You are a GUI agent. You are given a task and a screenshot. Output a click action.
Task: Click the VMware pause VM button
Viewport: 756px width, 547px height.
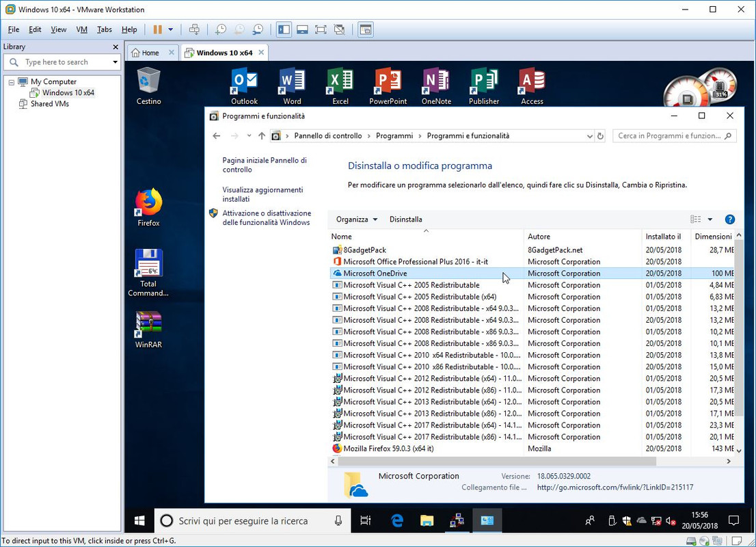pos(158,29)
